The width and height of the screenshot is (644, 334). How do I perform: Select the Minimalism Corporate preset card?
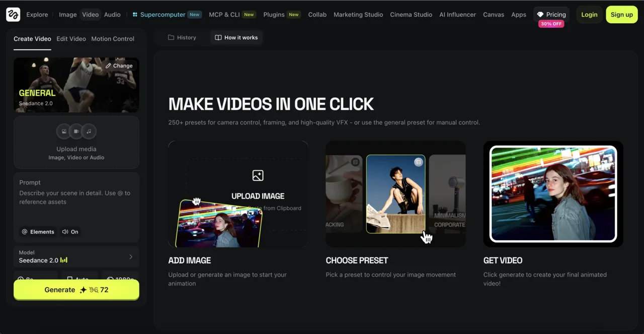[x=447, y=194]
